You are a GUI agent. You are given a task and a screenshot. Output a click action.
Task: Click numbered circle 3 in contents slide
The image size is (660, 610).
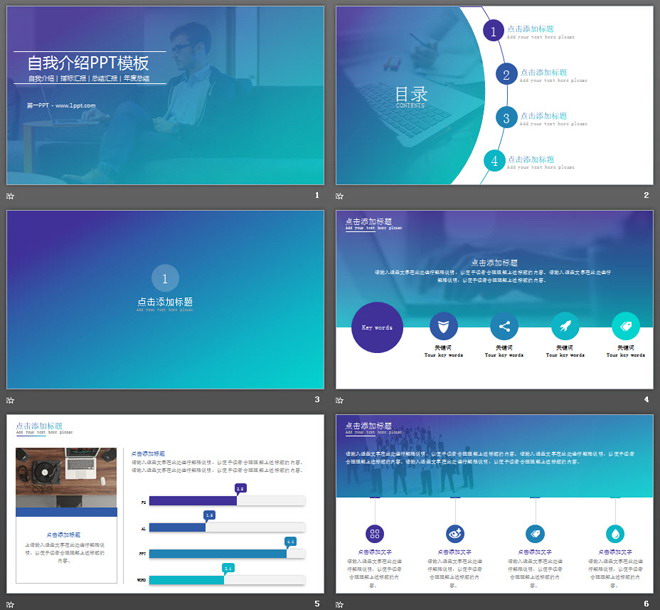pos(506,117)
